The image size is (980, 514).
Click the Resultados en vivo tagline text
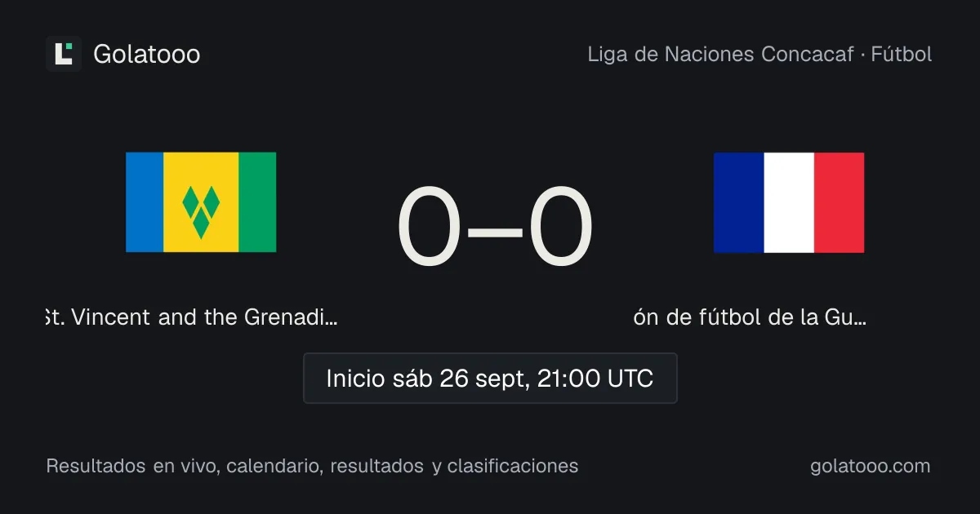(312, 466)
